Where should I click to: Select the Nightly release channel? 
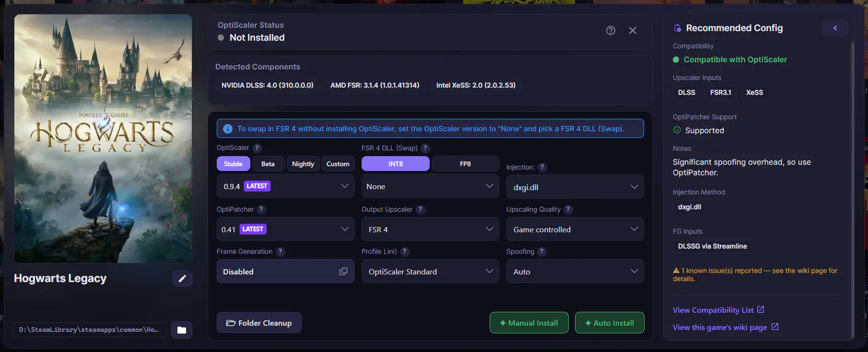[x=303, y=164]
